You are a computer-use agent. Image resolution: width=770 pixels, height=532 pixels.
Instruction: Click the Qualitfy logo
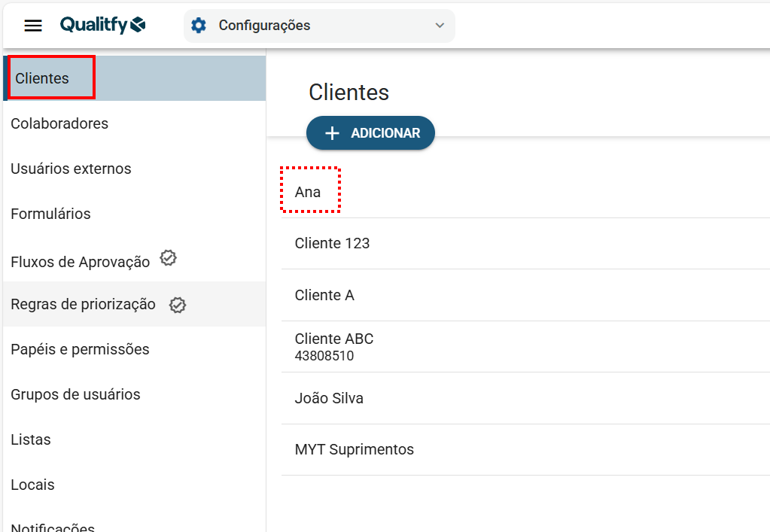[103, 25]
